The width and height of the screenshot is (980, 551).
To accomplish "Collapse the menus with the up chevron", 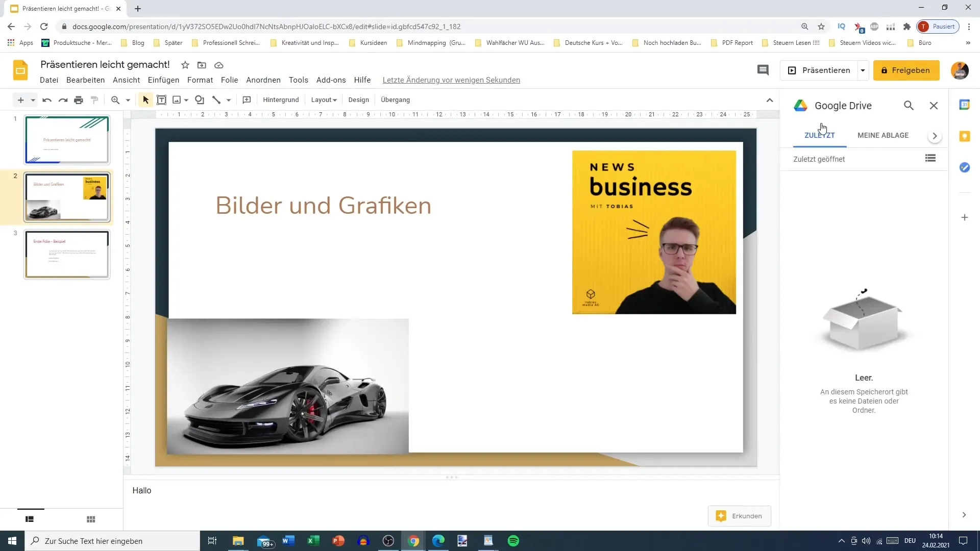I will click(770, 100).
